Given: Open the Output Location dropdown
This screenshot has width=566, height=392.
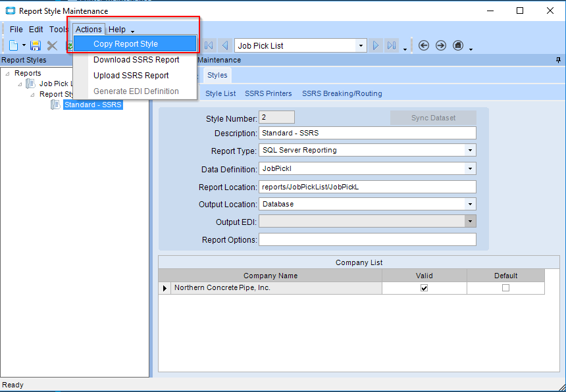Looking at the screenshot, I should [x=470, y=204].
